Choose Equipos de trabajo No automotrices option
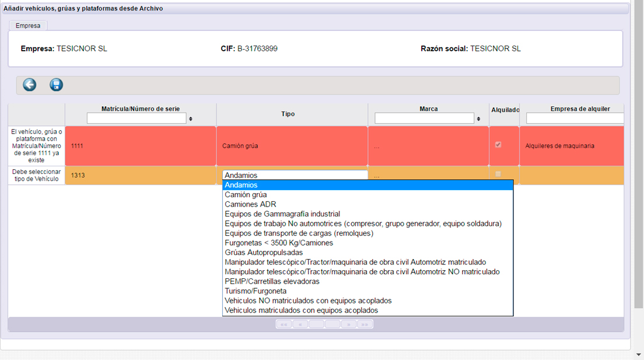This screenshot has width=644, height=360. coord(367,223)
